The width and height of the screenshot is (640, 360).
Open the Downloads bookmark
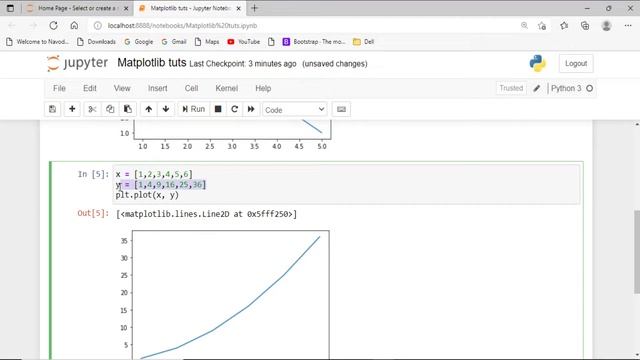point(96,42)
